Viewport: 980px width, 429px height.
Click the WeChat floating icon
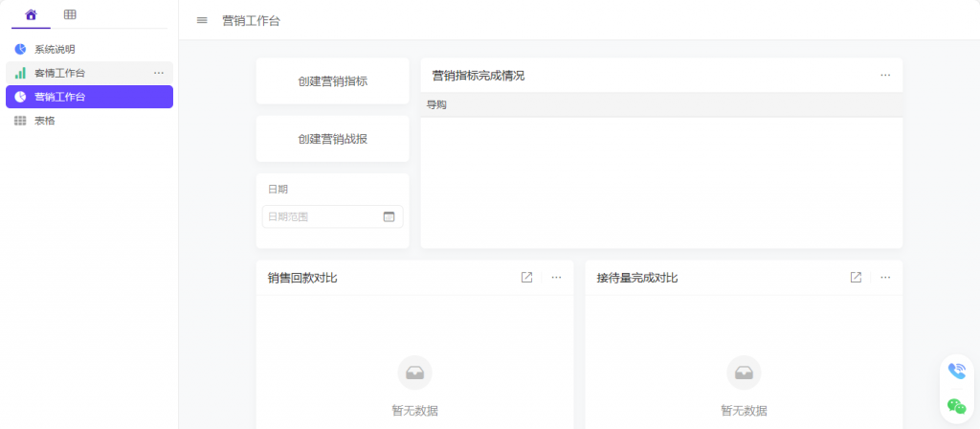tap(957, 406)
